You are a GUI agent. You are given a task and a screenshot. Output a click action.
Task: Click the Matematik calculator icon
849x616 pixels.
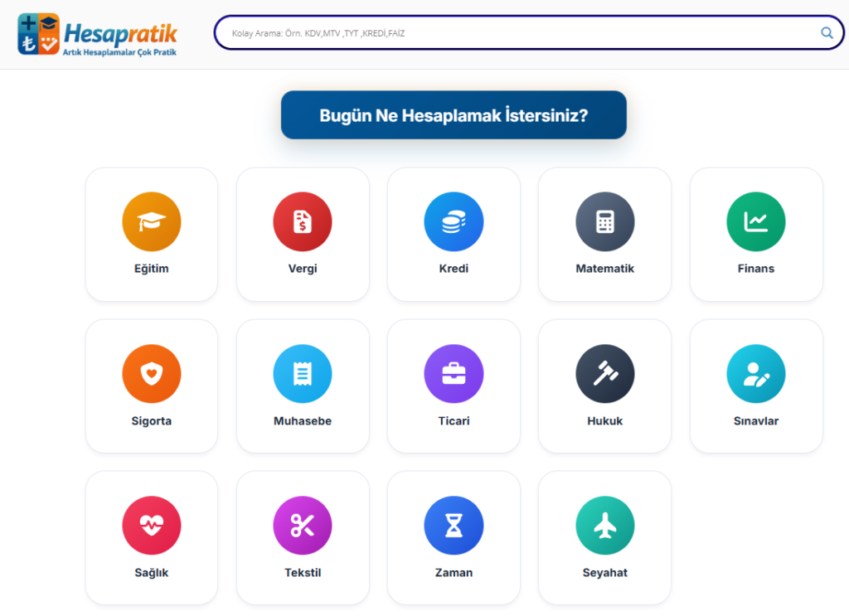[604, 221]
